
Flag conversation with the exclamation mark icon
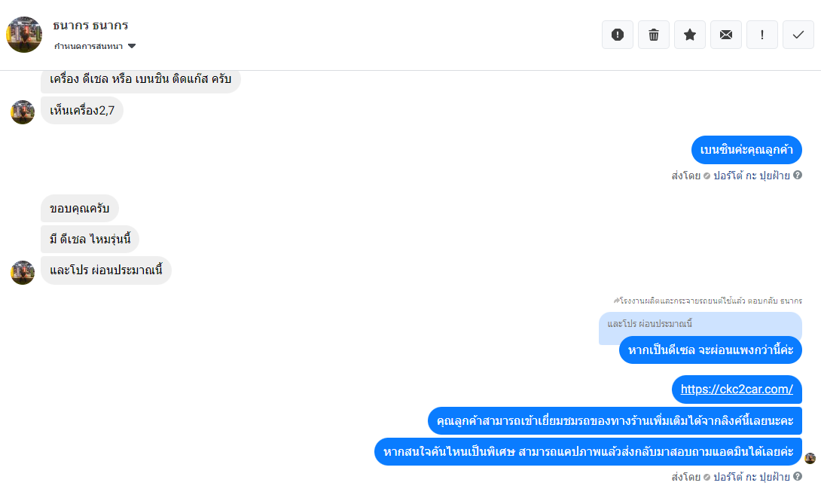point(761,35)
